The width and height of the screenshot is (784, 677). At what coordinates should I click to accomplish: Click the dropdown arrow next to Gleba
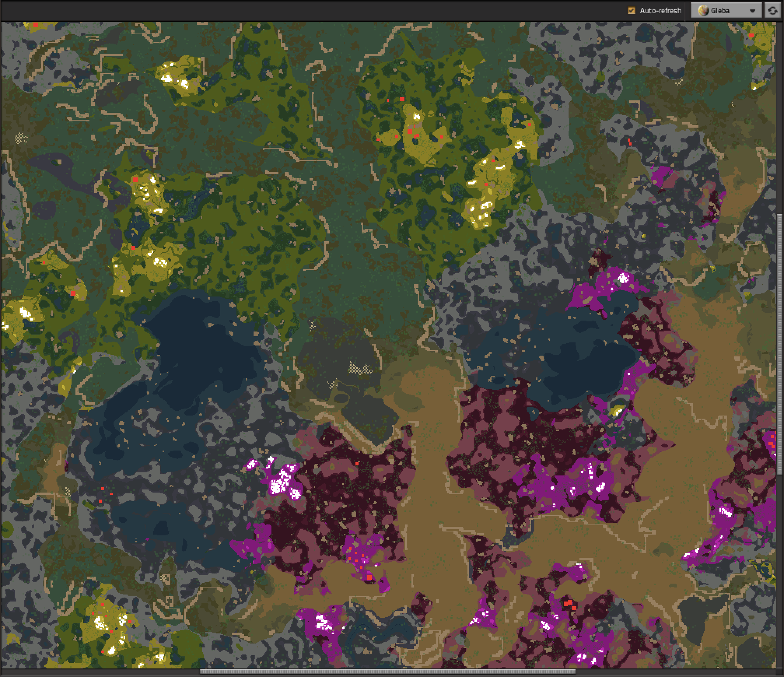tap(752, 11)
